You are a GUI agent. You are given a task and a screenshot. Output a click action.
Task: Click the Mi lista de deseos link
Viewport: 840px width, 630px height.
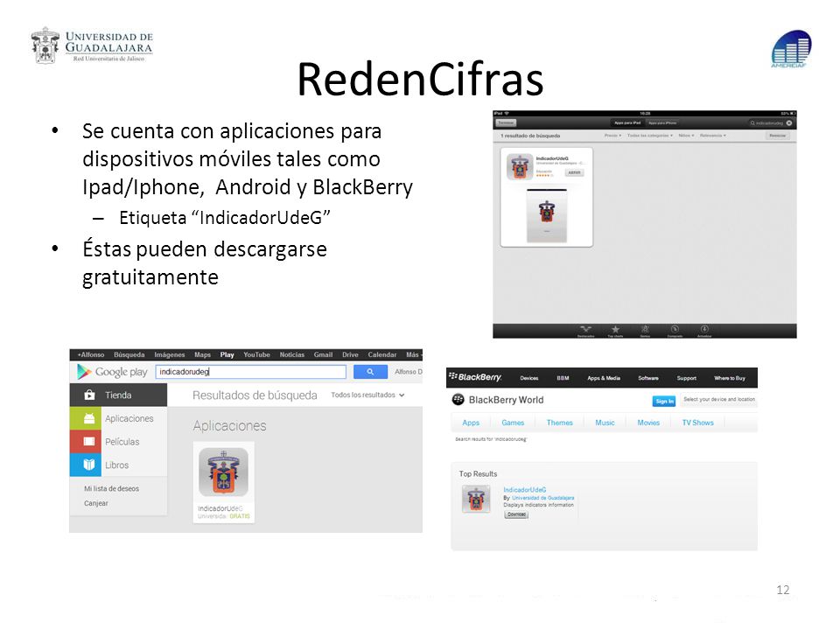pyautogui.click(x=111, y=488)
